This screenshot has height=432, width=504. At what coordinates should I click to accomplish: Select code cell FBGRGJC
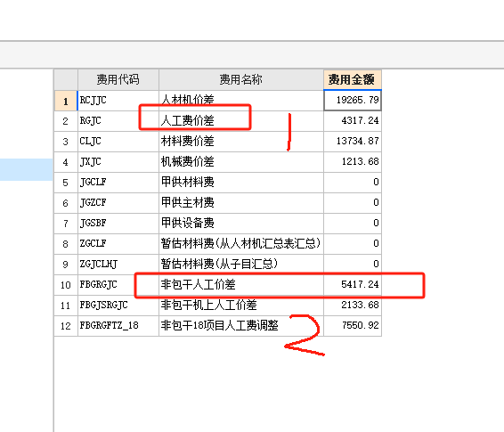pos(118,285)
